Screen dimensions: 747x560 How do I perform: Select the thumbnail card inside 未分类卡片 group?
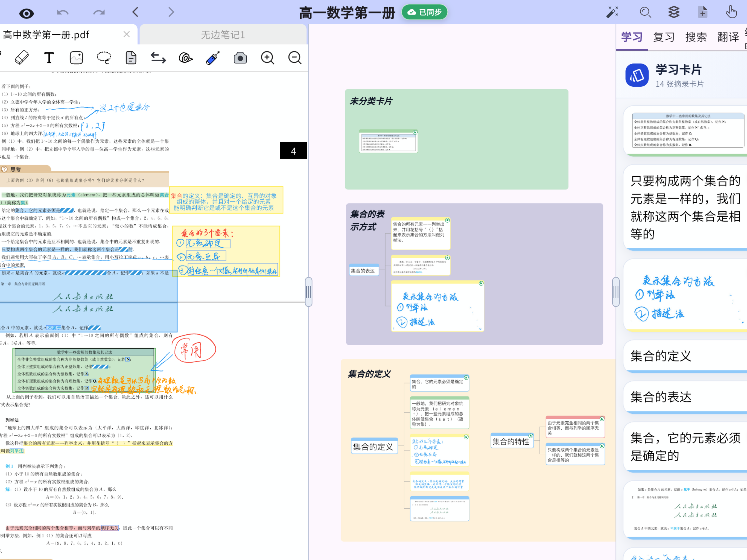[388, 141]
